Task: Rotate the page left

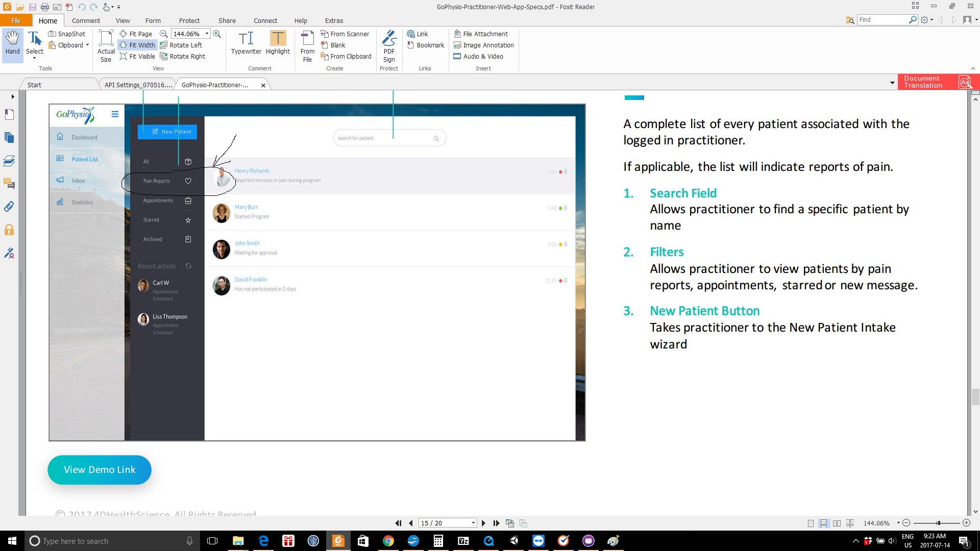Action: [181, 45]
